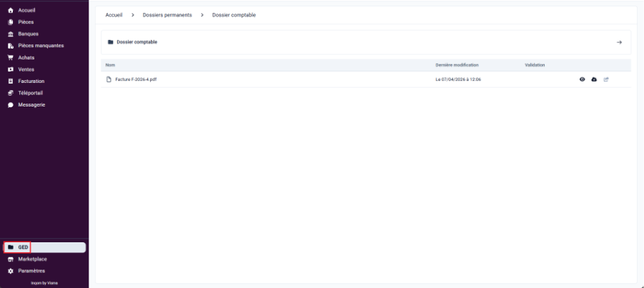Open Messagerie chat section
The width and height of the screenshot is (644, 288).
coord(11,105)
